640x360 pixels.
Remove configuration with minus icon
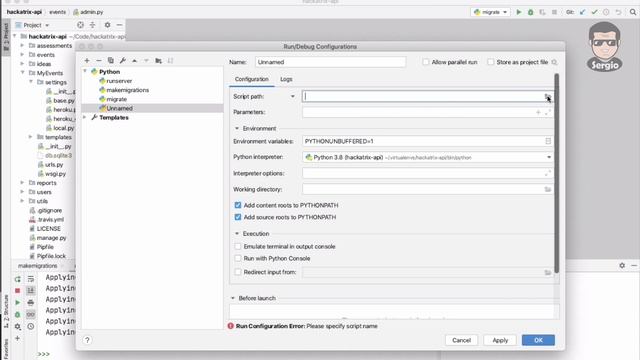[x=99, y=60]
